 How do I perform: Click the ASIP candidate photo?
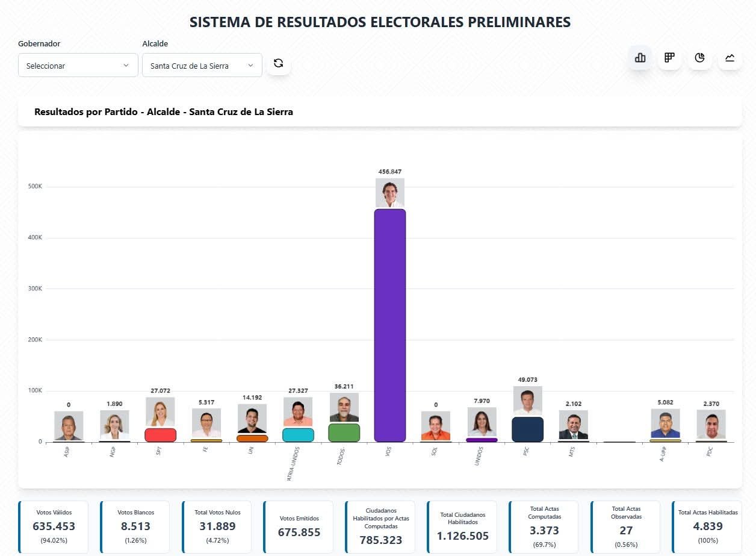pos(69,426)
